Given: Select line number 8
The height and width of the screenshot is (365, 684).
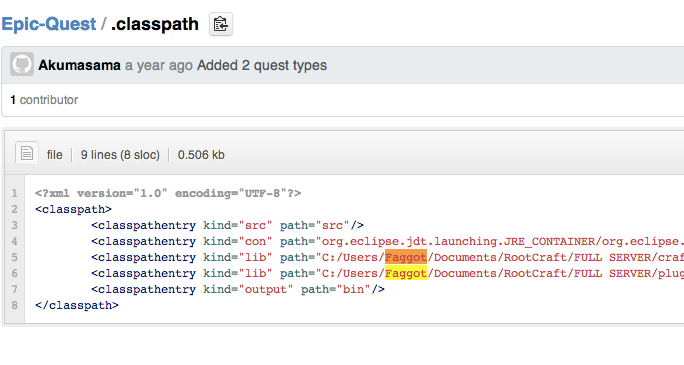Looking at the screenshot, I should [14, 305].
